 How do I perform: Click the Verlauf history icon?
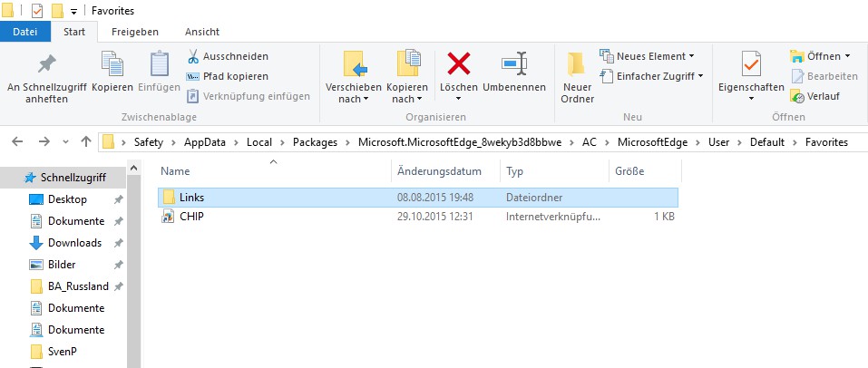(x=798, y=96)
